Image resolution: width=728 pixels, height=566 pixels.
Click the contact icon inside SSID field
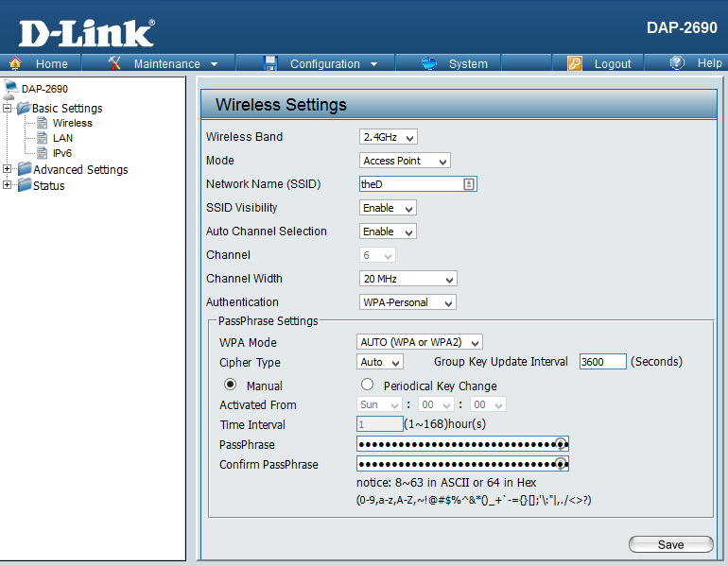(x=469, y=184)
